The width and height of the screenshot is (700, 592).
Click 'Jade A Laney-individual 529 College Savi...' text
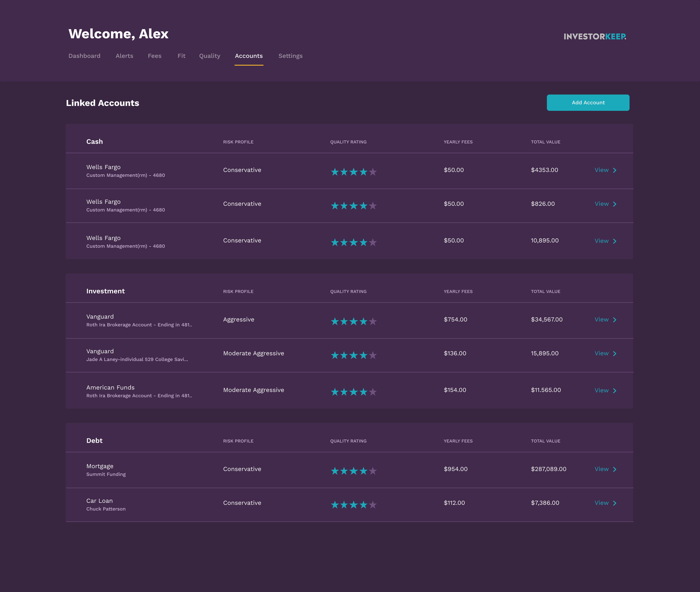(137, 359)
